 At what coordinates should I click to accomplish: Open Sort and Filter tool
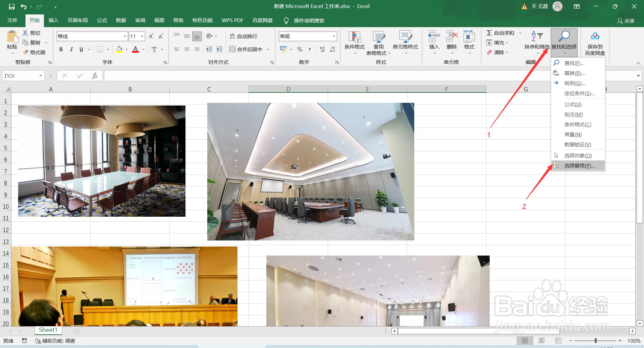point(537,36)
